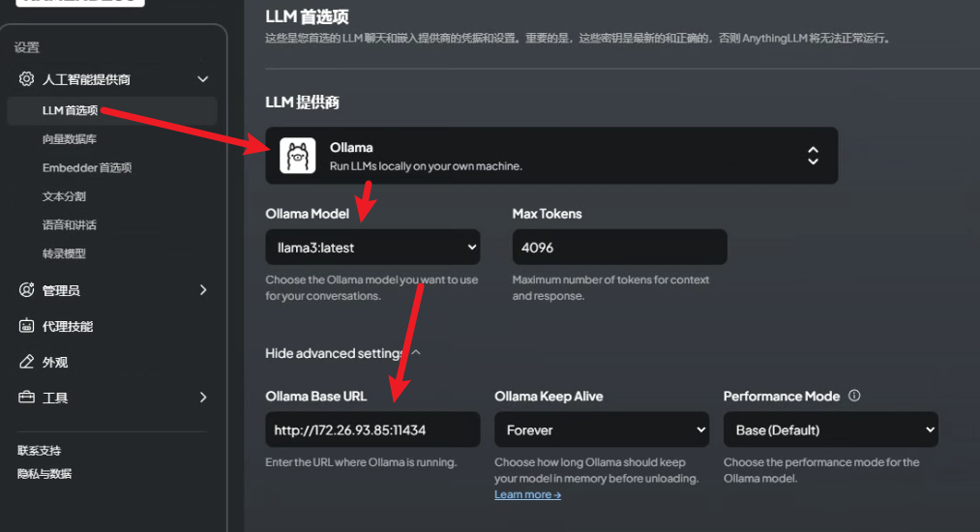
Task: Open the LLM provider selector arrows
Action: pyautogui.click(x=813, y=156)
